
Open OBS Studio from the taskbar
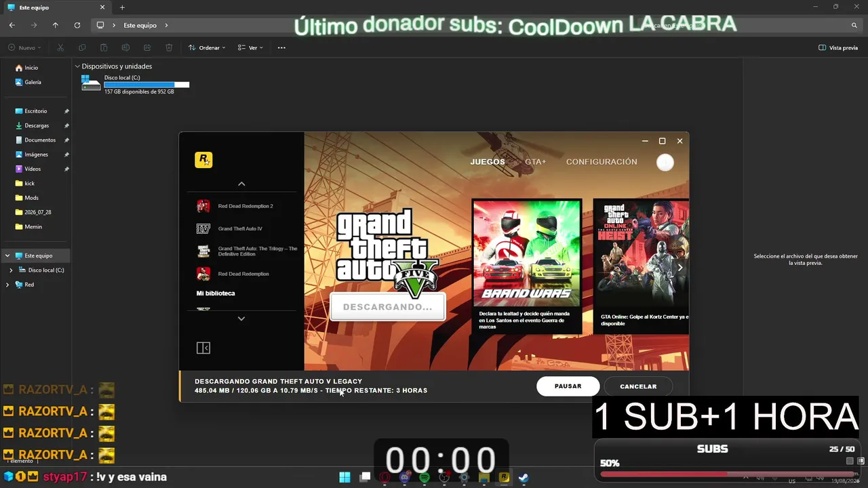tap(444, 477)
